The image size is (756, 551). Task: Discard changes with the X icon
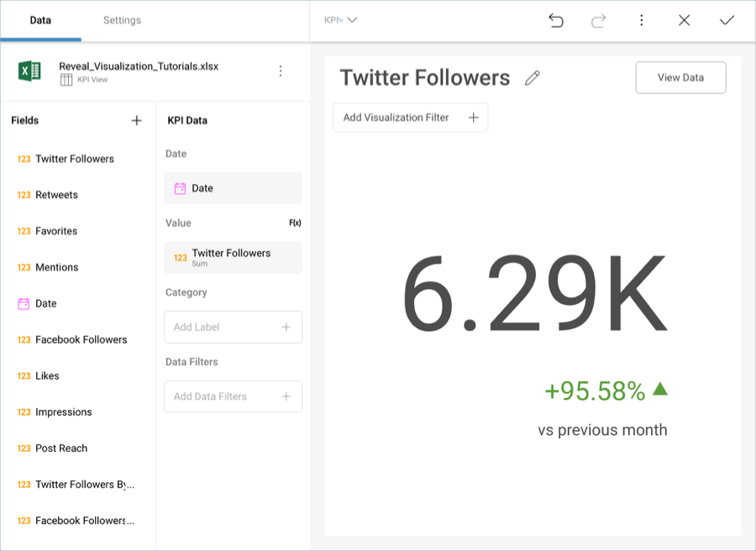[x=684, y=20]
